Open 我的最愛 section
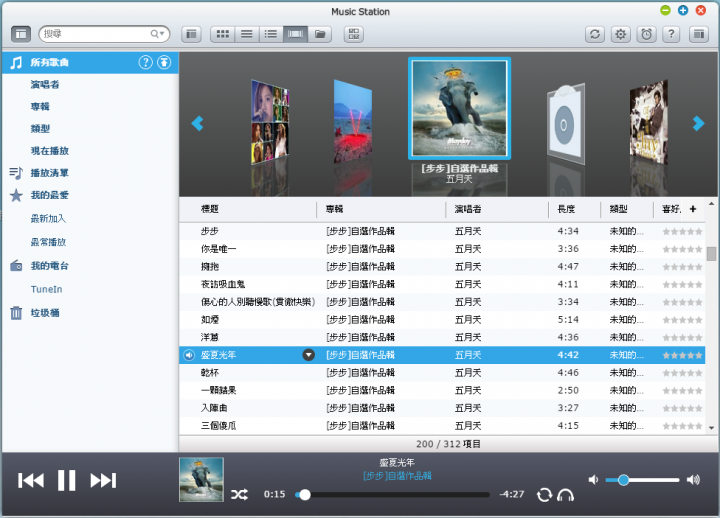The width and height of the screenshot is (720, 518). pyautogui.click(x=50, y=195)
